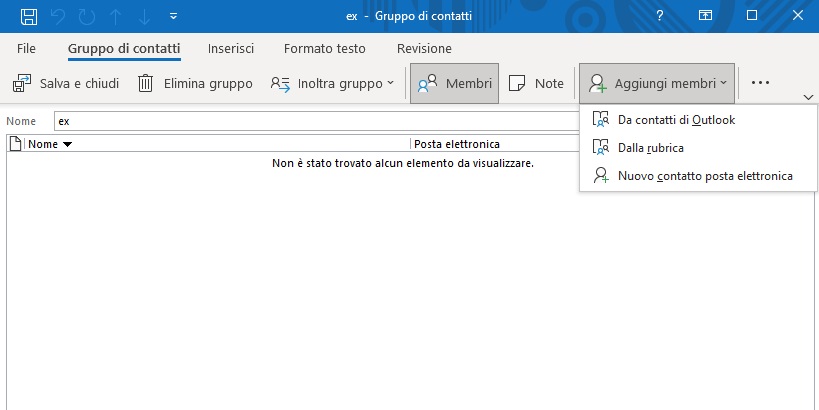This screenshot has height=410, width=819.
Task: Select Da contatti di Outlook
Action: pos(676,120)
